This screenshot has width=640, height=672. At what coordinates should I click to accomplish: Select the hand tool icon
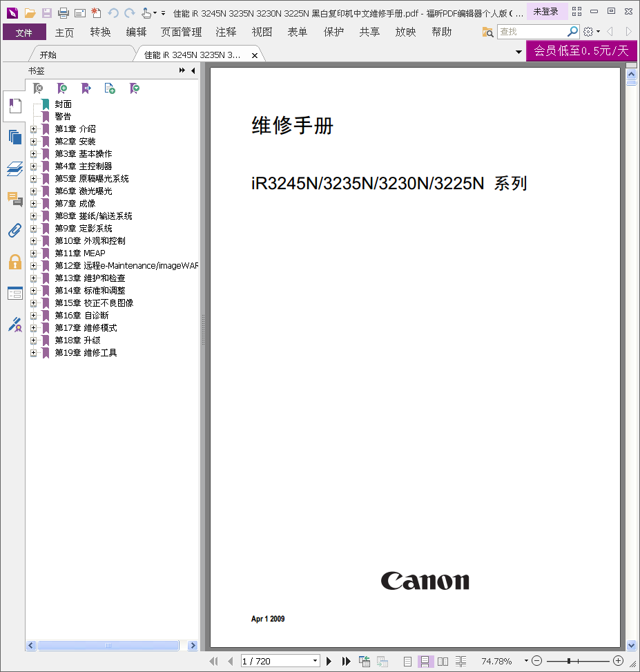pos(146,13)
